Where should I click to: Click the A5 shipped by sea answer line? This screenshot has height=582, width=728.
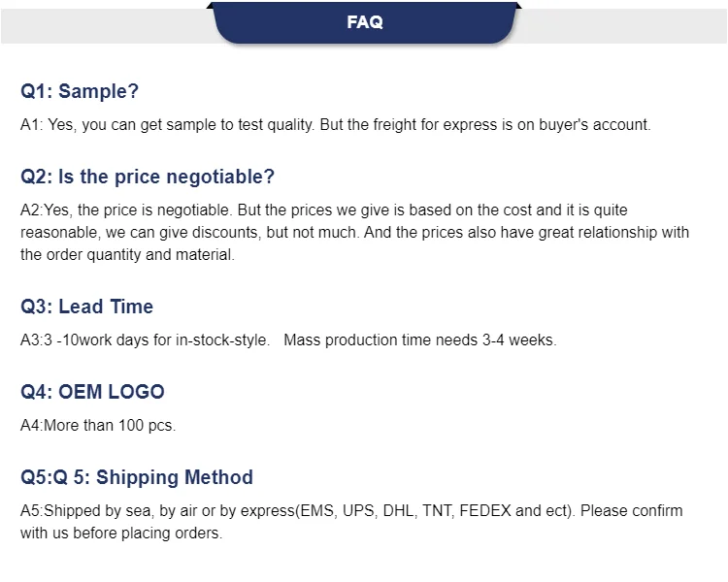[x=351, y=510]
